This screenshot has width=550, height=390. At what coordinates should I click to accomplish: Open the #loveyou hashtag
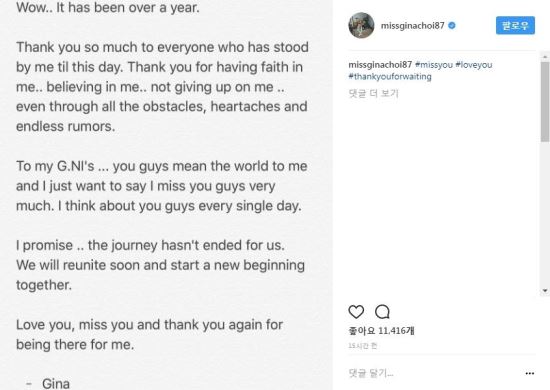(474, 65)
